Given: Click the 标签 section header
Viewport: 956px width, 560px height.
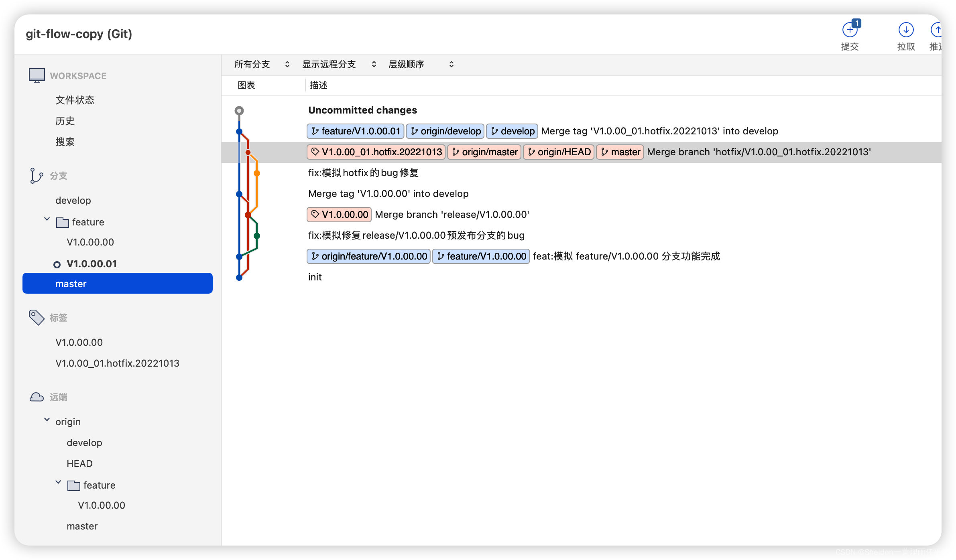Looking at the screenshot, I should (x=59, y=318).
